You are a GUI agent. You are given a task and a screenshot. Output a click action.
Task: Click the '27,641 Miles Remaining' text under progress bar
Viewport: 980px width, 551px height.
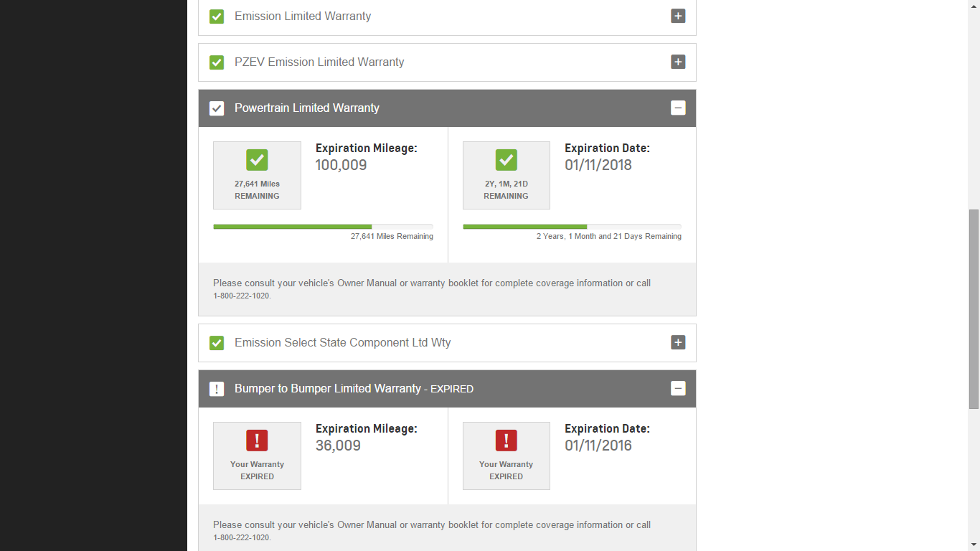[392, 236]
